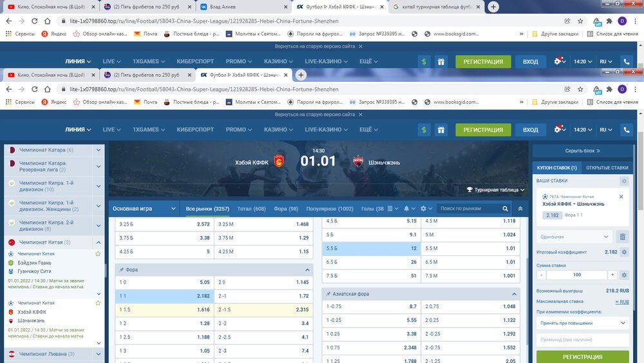Open gear next to the stake amount field
This screenshot has height=363, width=644.
(x=624, y=275)
